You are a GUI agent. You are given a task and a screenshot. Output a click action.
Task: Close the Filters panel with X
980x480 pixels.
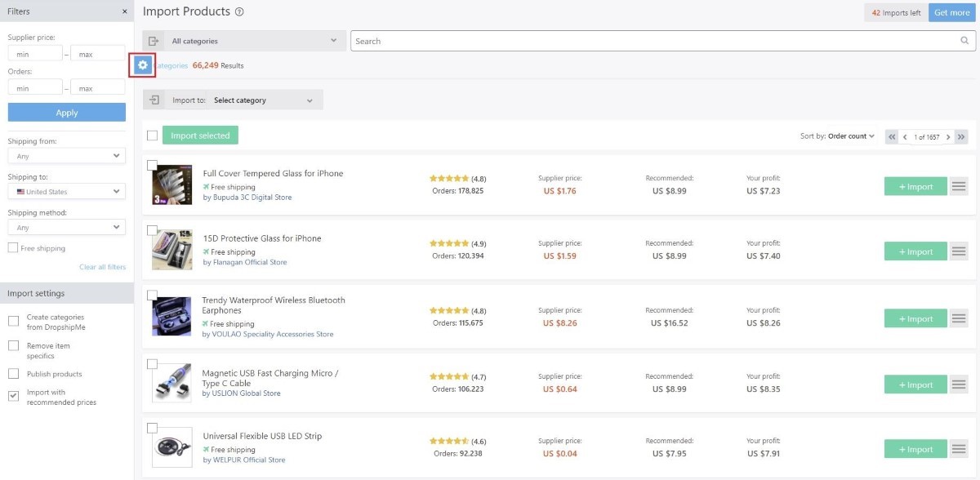(125, 11)
